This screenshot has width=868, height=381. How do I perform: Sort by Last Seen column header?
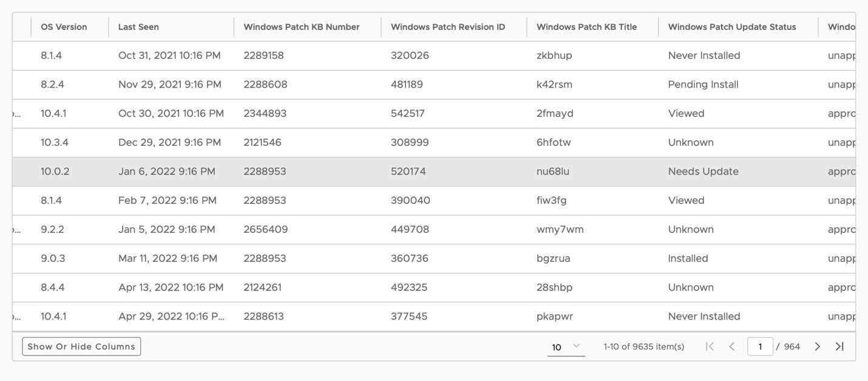pyautogui.click(x=138, y=27)
